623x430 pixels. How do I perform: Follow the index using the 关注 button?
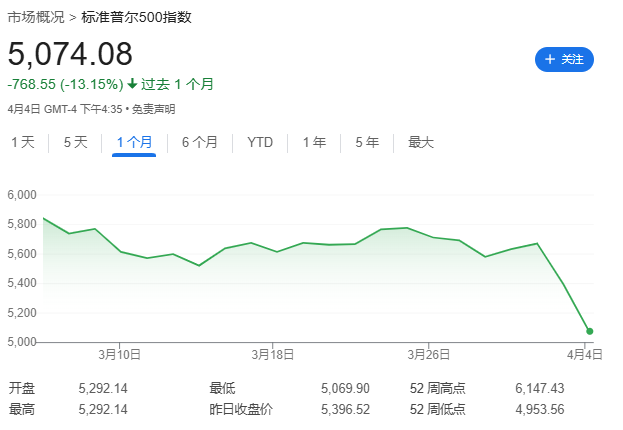tap(564, 60)
